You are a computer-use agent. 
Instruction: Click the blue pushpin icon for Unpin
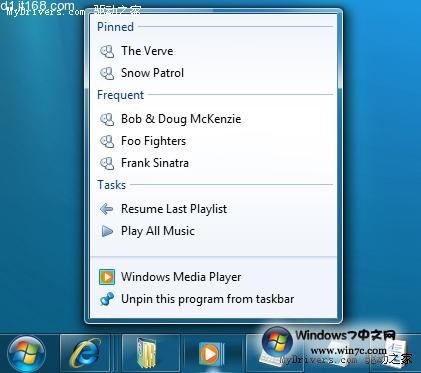point(107,299)
